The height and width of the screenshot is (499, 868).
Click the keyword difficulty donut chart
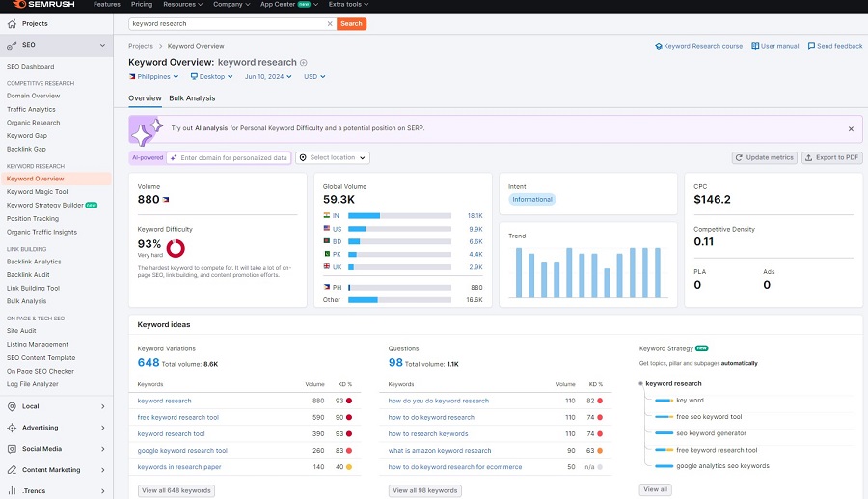coord(176,248)
